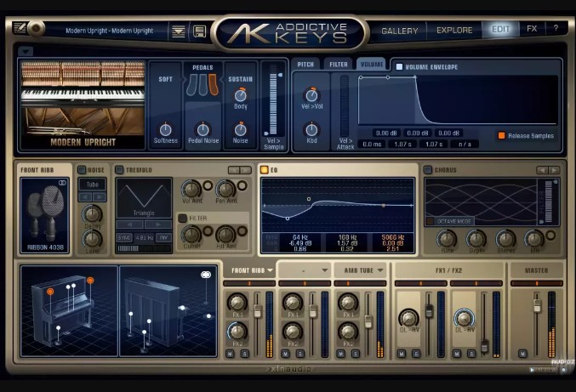The width and height of the screenshot is (576, 392).
Task: Click the round preview knob next to memo icon
Action: (x=36, y=28)
